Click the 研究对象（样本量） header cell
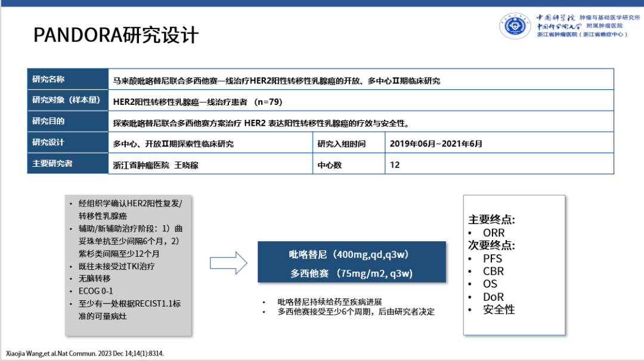The image size is (644, 361). coord(67,99)
